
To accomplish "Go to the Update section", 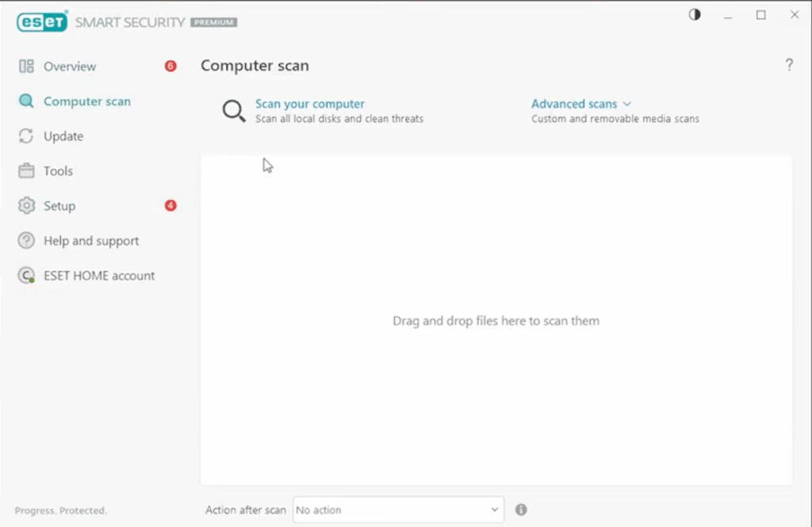I will pos(63,136).
